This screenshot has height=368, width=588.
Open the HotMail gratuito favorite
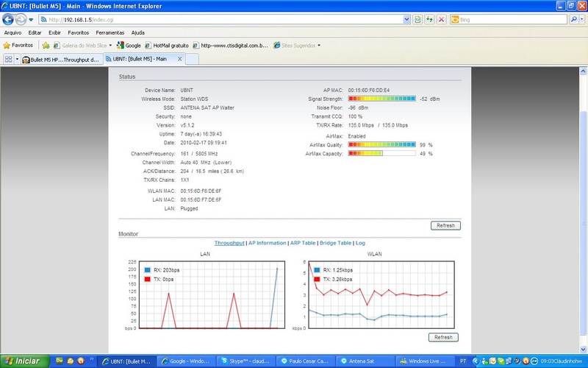tap(167, 46)
